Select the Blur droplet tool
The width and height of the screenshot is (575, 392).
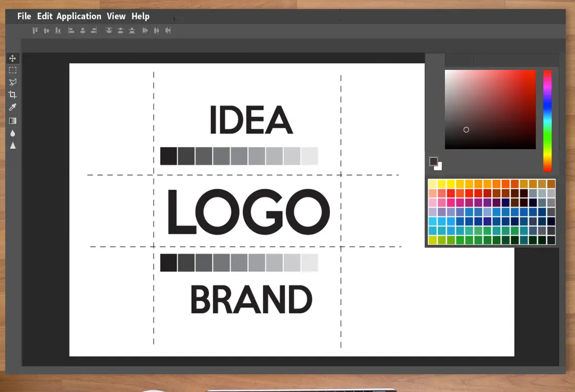click(13, 133)
